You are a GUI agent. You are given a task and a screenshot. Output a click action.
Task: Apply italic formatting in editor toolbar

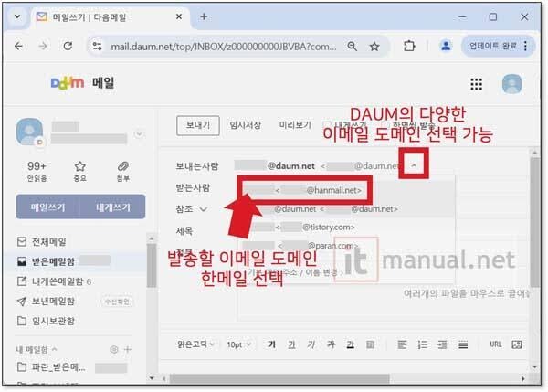coord(311,344)
